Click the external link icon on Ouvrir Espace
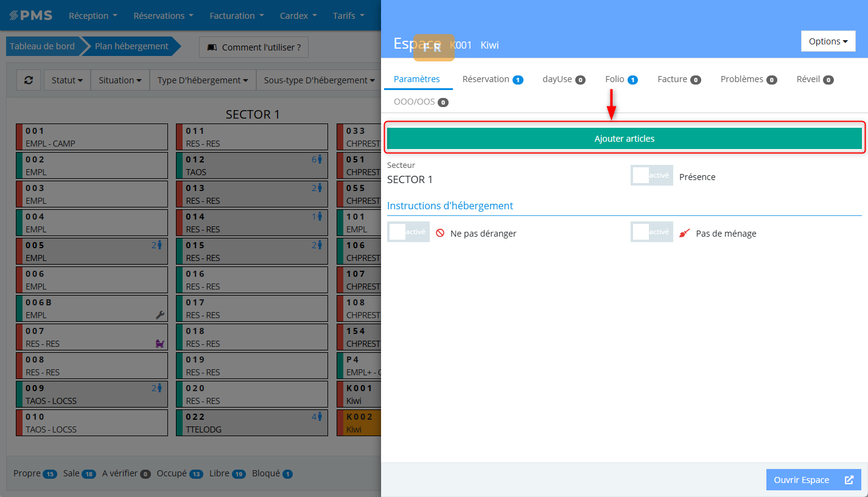This screenshot has height=497, width=868. click(x=849, y=480)
